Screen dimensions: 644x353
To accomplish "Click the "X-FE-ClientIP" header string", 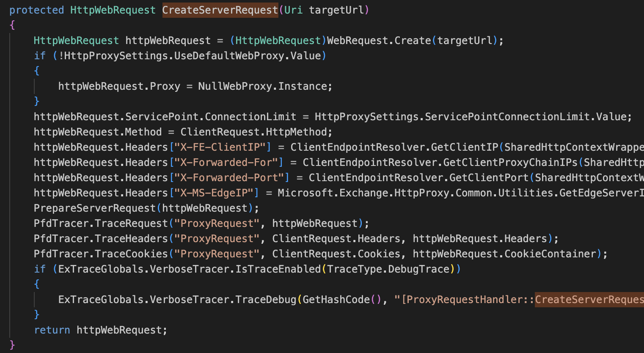I will click(220, 147).
